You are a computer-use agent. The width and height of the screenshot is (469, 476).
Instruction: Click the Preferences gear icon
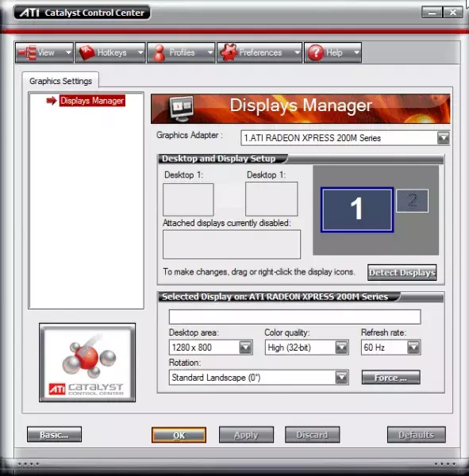pyautogui.click(x=229, y=52)
